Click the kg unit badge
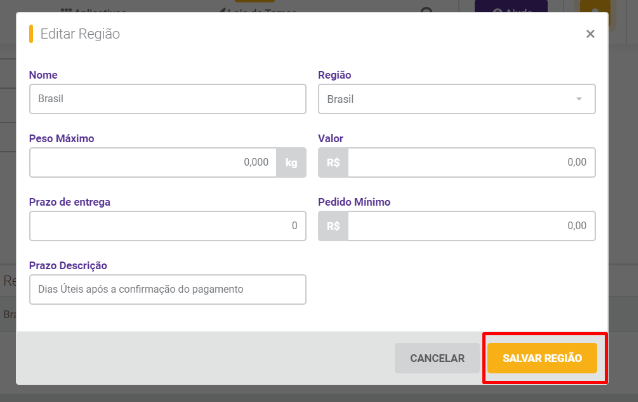Viewport: 638px width, 402px height. click(291, 162)
